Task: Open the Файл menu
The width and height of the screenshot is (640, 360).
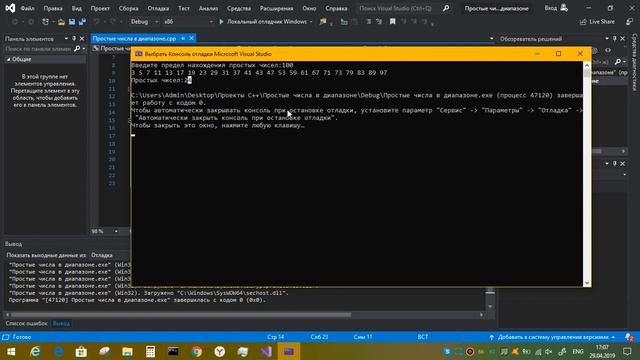Action: 27,8
